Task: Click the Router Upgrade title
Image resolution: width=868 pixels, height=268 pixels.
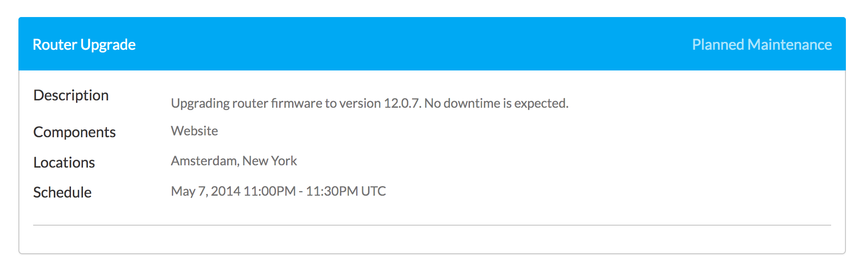Action: coord(84,45)
